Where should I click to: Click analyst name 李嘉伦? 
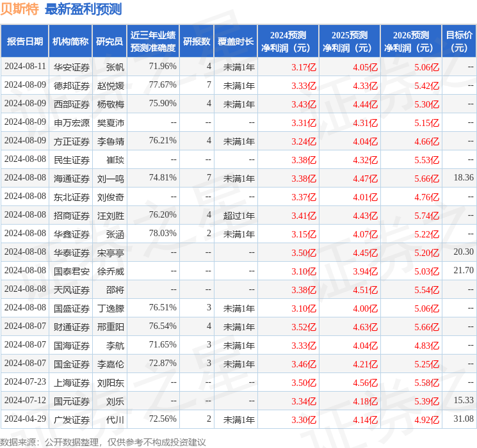[x=110, y=364]
